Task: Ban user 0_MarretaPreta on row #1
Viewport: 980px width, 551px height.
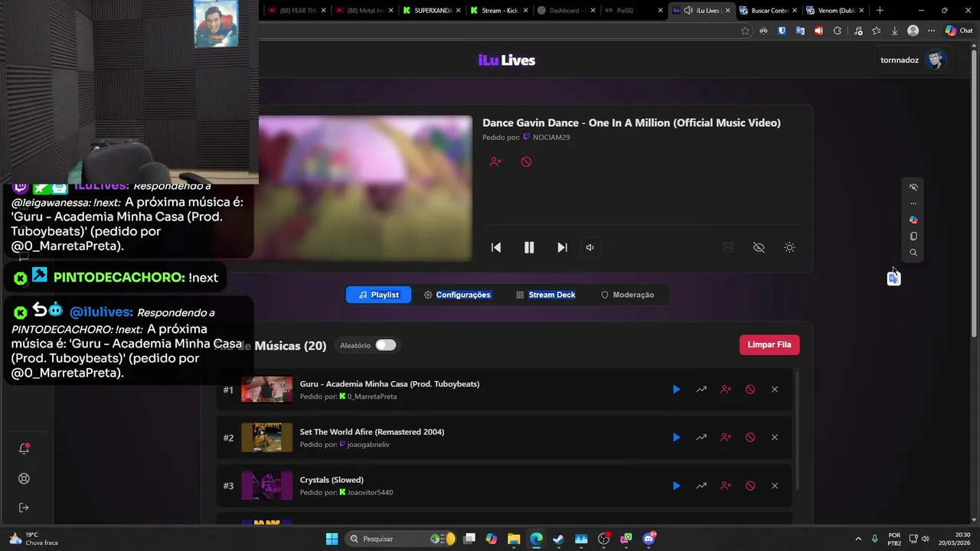Action: pos(726,390)
